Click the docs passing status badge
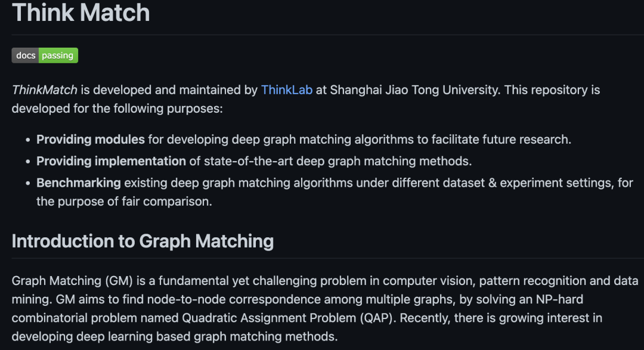Viewport: 644px width, 350px height. (45, 55)
